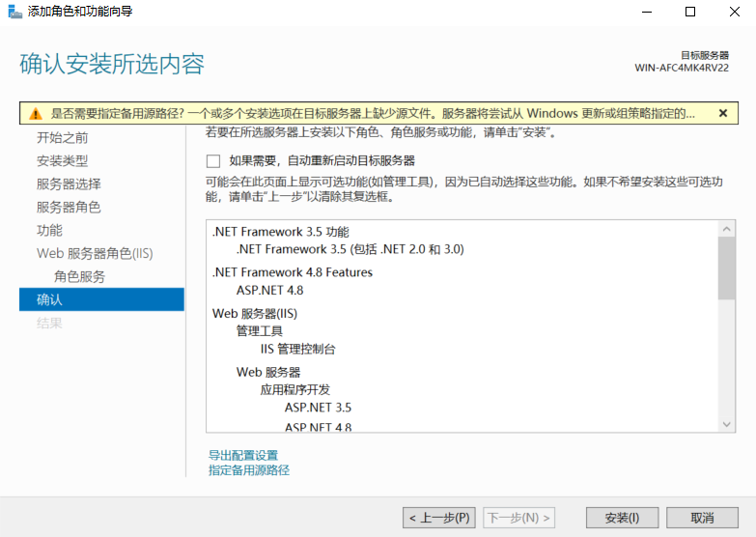The image size is (756, 537).
Task: Go to the 开始之前 step
Action: pos(62,137)
